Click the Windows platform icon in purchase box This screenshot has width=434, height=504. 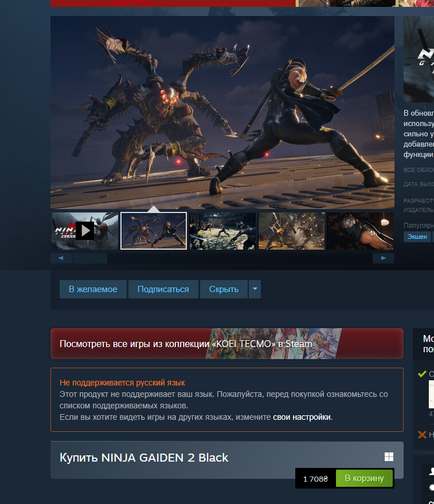[x=389, y=457]
